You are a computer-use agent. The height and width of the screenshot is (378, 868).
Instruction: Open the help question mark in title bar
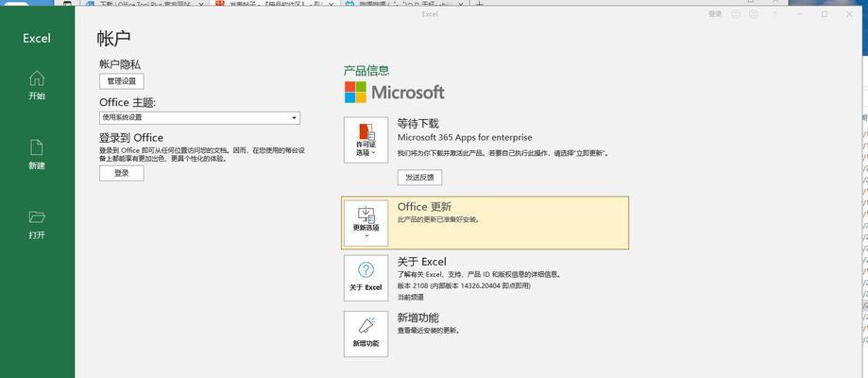(x=774, y=14)
